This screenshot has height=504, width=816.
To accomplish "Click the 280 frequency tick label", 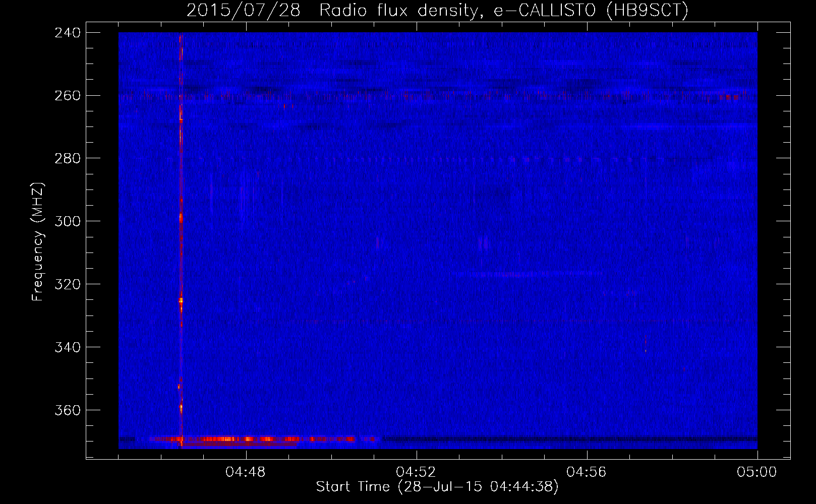I will (x=68, y=159).
